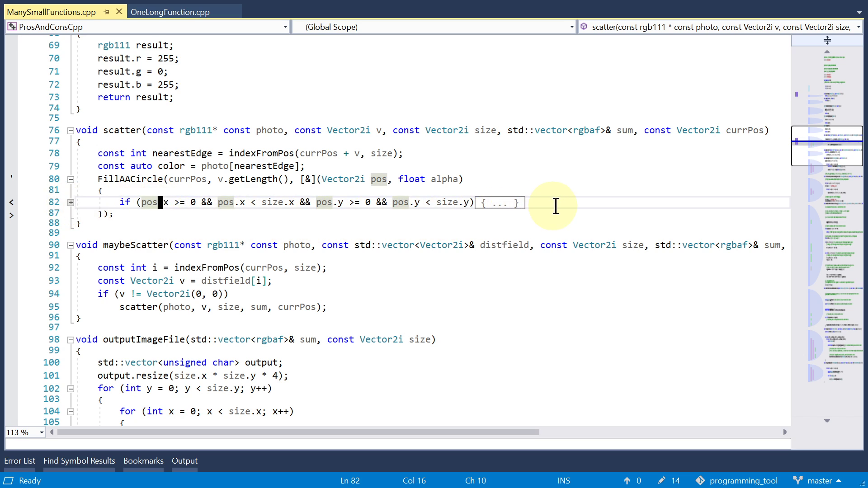
Task: Open the Error List panel tab
Action: pos(19,461)
